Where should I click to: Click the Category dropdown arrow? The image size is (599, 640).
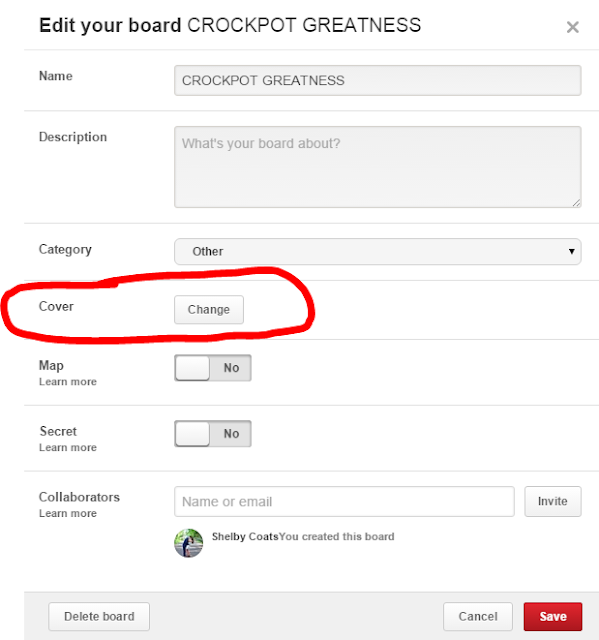pyautogui.click(x=572, y=251)
